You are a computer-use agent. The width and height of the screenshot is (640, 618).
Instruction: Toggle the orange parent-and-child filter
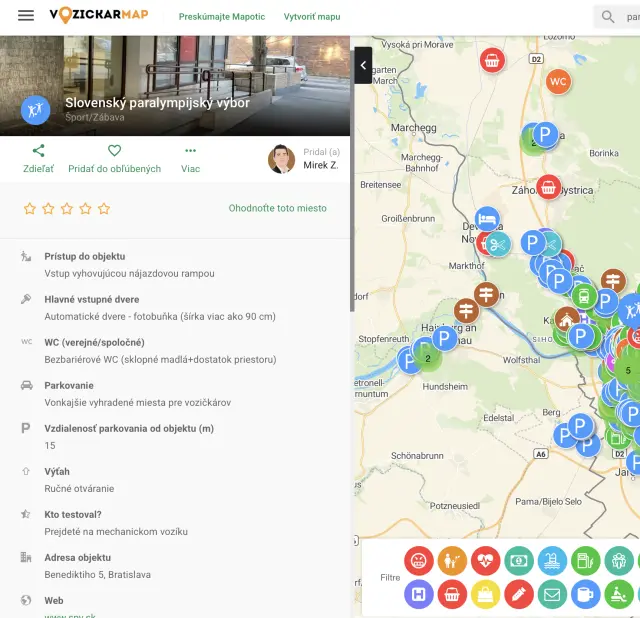click(452, 560)
